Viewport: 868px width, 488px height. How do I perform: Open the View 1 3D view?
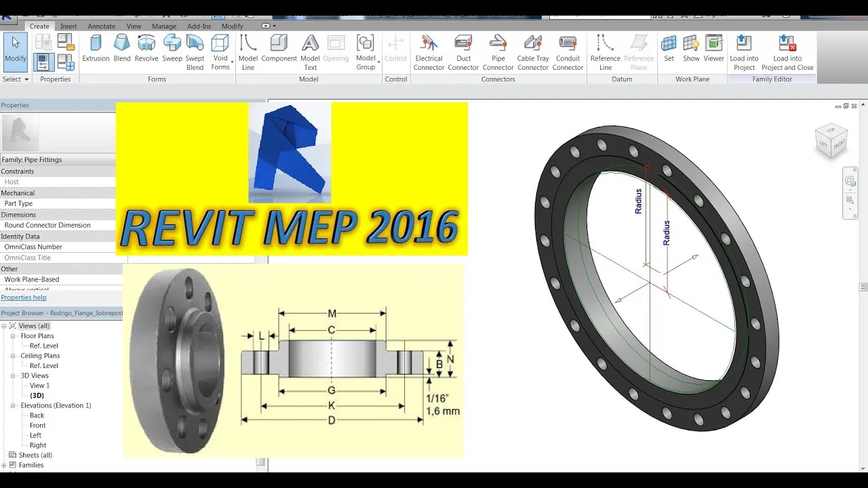[x=39, y=386]
